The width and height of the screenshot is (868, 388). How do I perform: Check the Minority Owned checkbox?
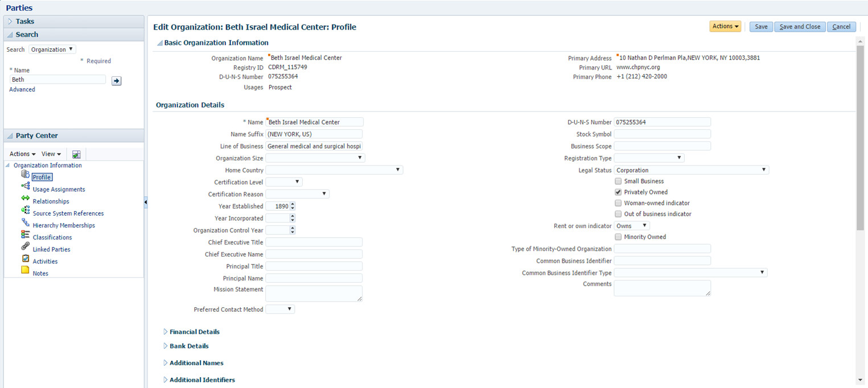618,237
